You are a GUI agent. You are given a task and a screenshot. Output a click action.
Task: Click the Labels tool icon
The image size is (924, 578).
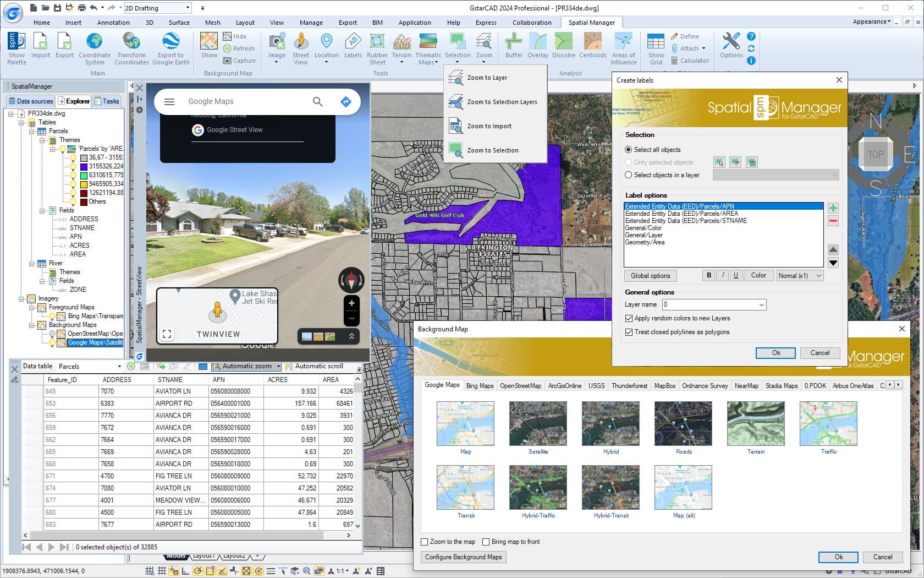(x=353, y=45)
